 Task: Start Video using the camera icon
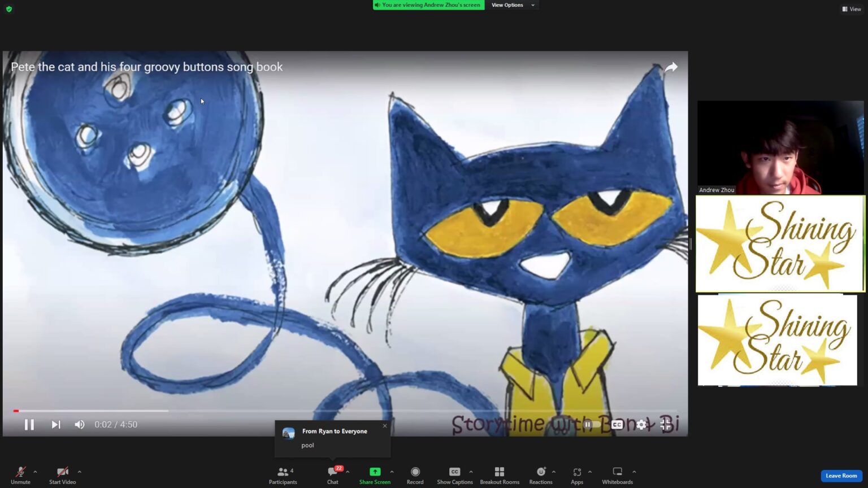62,472
